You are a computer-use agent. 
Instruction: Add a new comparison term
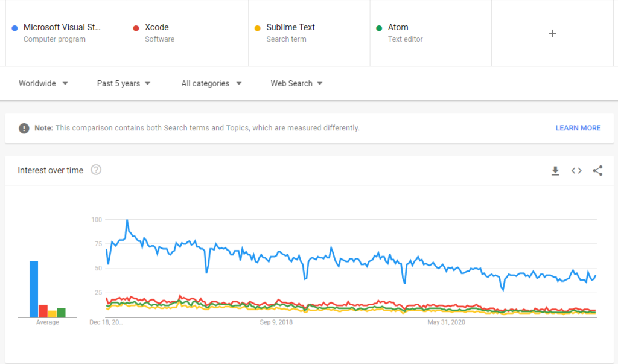(x=552, y=33)
